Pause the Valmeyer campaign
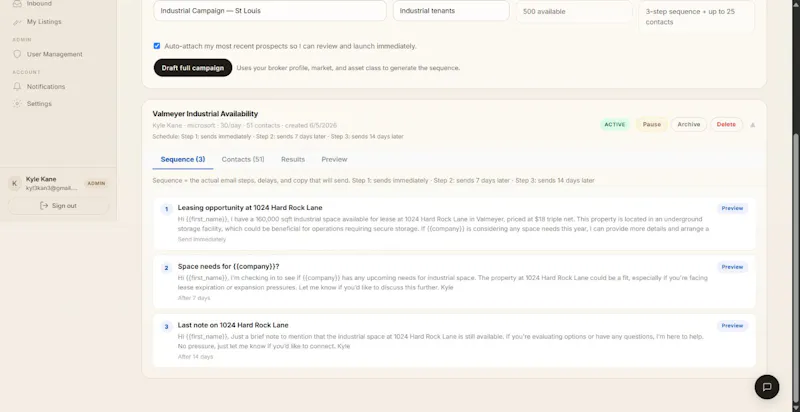The image size is (800, 412). click(x=652, y=124)
